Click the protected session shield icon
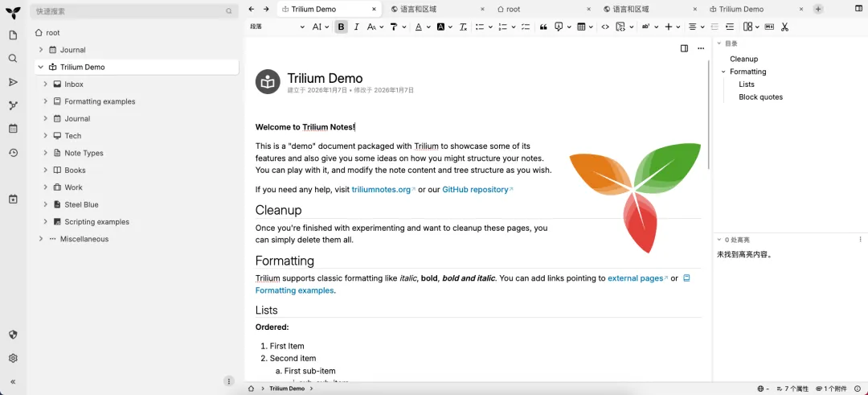The width and height of the screenshot is (868, 395). pos(13,335)
